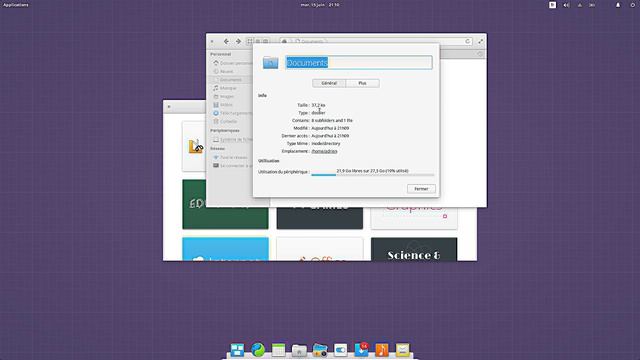
Task: Open the Emplacement path link
Action: (324, 151)
